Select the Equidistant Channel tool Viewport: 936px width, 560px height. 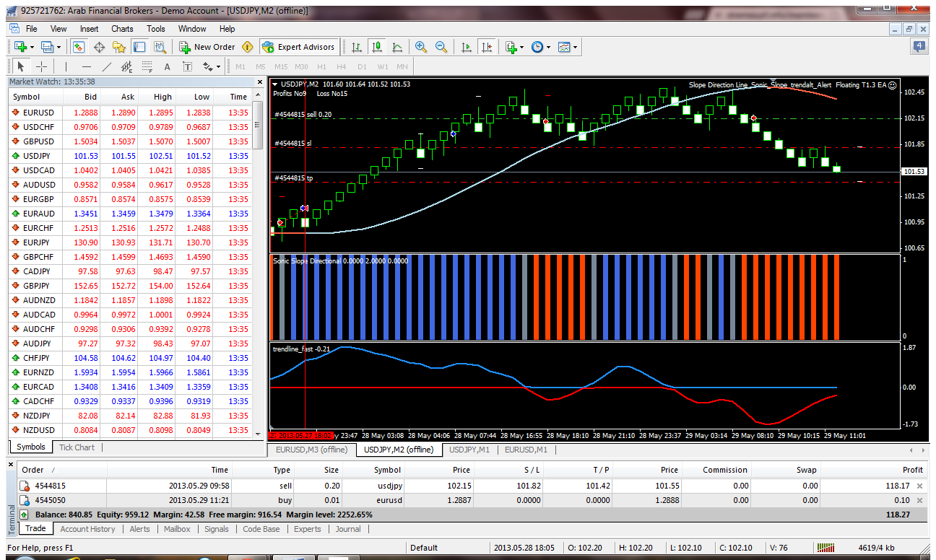127,66
